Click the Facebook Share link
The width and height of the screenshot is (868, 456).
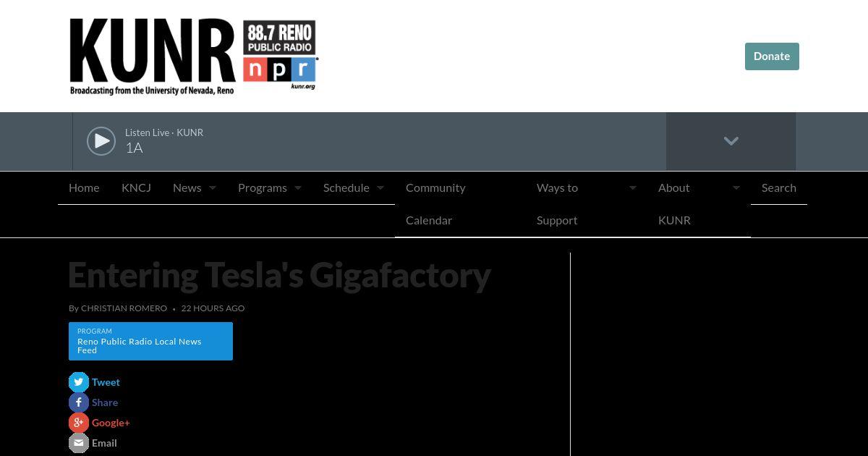click(105, 402)
